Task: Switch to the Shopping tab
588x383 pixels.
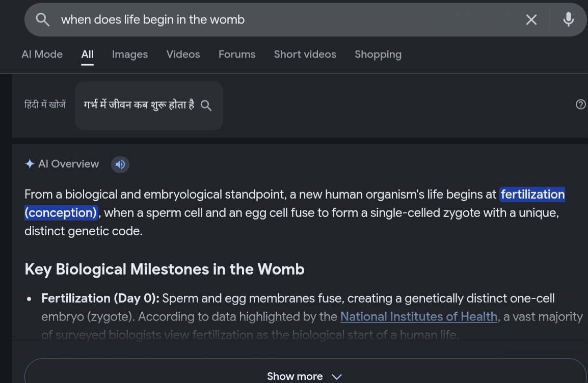Action: [x=378, y=54]
